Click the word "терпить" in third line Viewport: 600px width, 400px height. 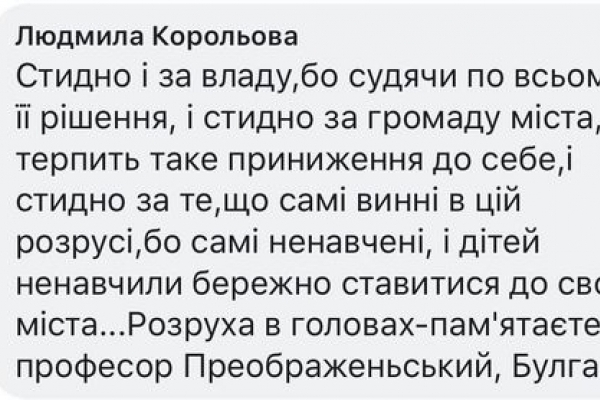point(78,161)
